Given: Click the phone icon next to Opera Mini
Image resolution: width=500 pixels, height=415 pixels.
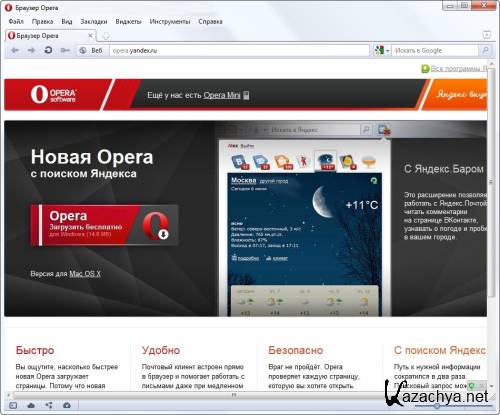Looking at the screenshot, I should click(x=246, y=95).
